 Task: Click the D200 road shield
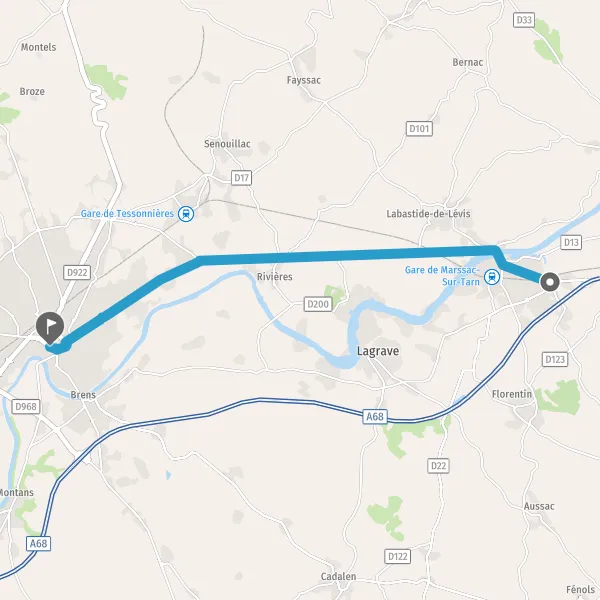coord(318,304)
